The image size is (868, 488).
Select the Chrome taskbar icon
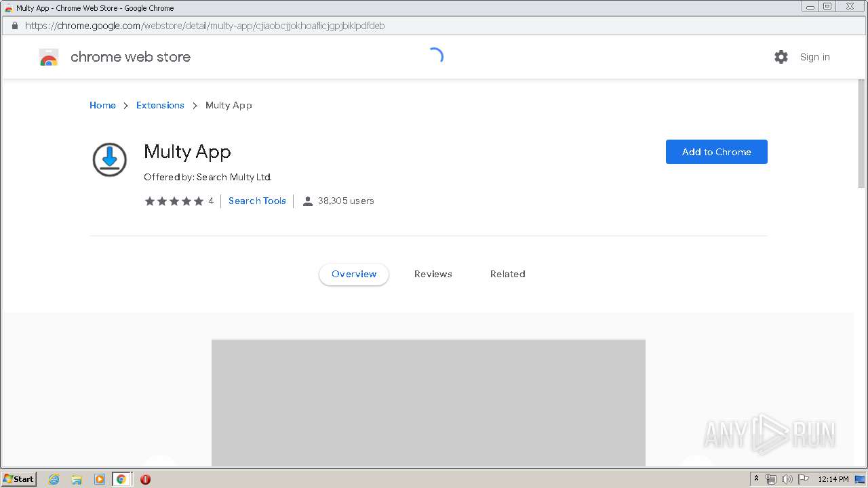[121, 479]
